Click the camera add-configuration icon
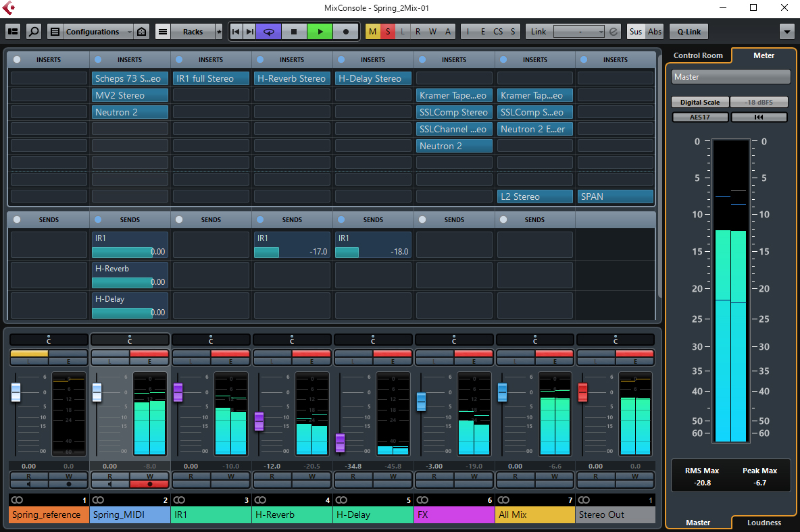The height and width of the screenshot is (532, 800). pos(141,32)
